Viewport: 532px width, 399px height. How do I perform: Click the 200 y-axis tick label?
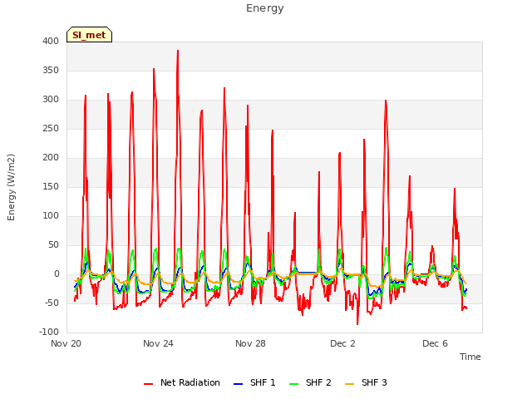(51, 157)
